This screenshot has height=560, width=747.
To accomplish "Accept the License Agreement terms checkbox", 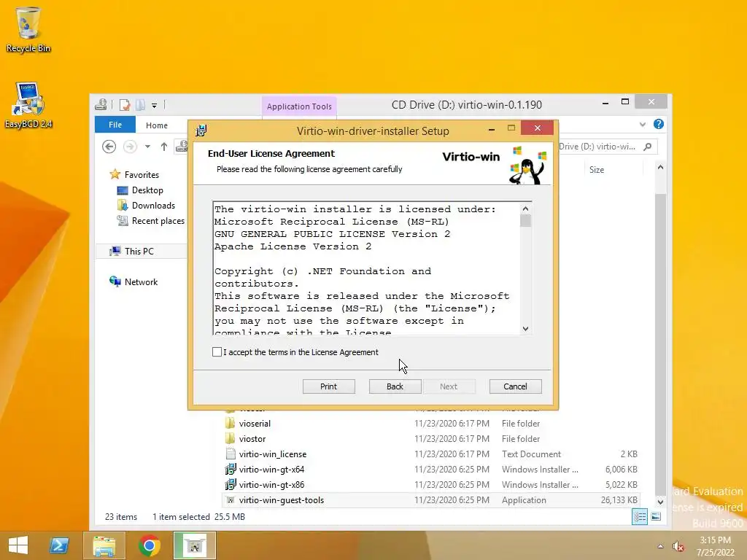I will tap(217, 352).
